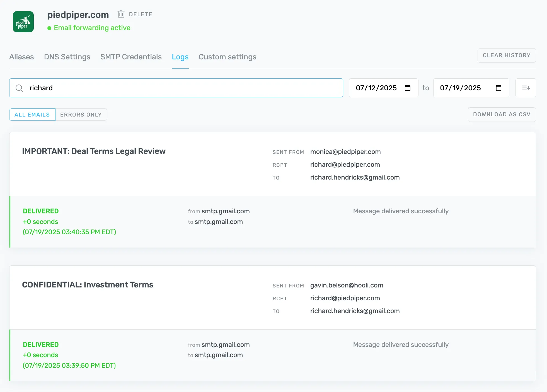
Task: Switch to the DNS Settings tab
Action: (67, 57)
